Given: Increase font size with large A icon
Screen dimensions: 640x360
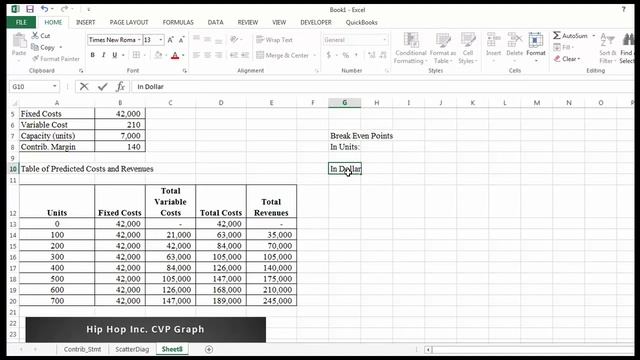Looking at the screenshot, I should pyautogui.click(x=171, y=40).
